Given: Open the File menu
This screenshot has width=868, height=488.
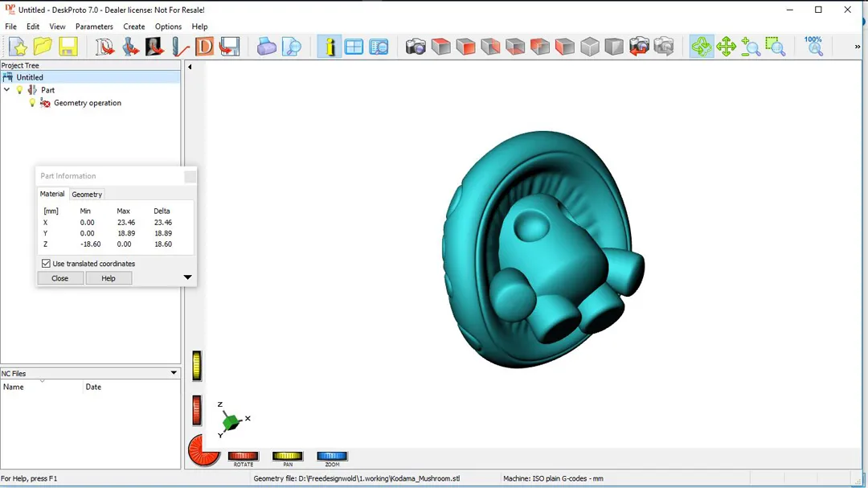Looking at the screenshot, I should 11,27.
